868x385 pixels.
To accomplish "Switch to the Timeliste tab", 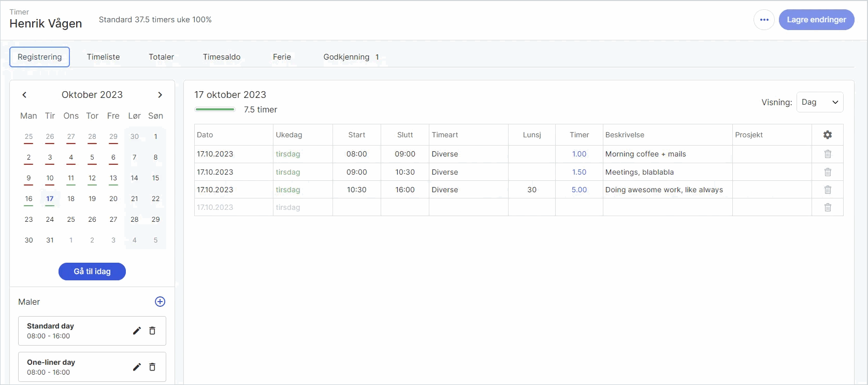I will [104, 57].
